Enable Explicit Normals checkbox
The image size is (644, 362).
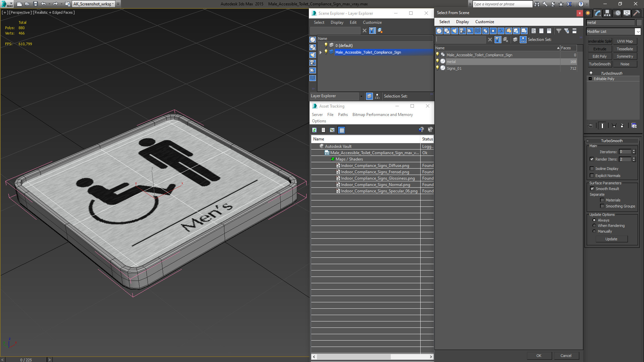pyautogui.click(x=592, y=176)
